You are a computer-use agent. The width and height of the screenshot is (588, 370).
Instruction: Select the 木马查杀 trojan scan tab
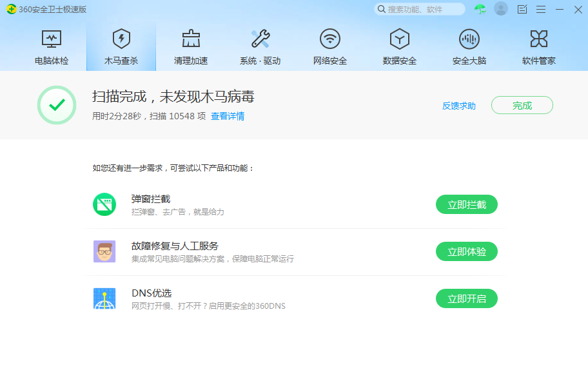pyautogui.click(x=121, y=47)
